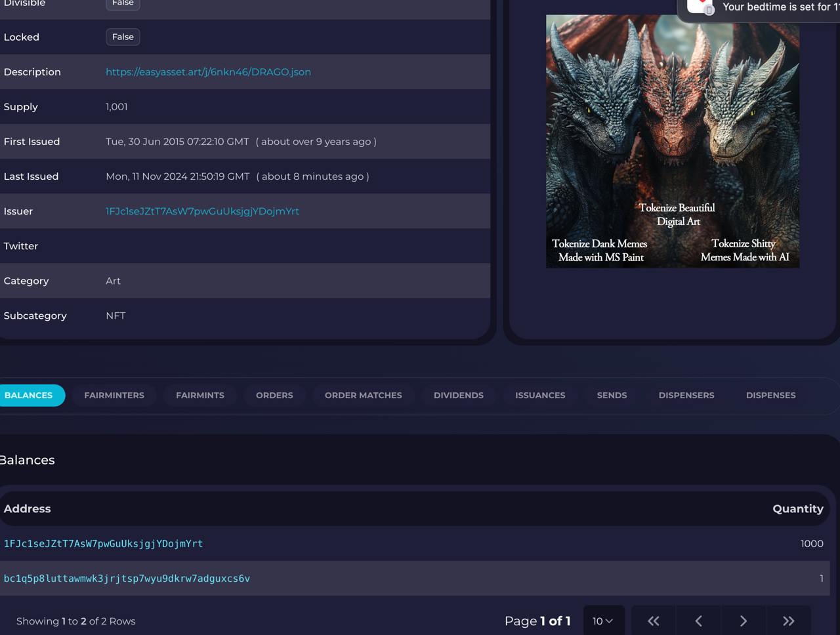Image resolution: width=840 pixels, height=635 pixels.
Task: Select the Order Matches tab
Action: [x=364, y=395]
